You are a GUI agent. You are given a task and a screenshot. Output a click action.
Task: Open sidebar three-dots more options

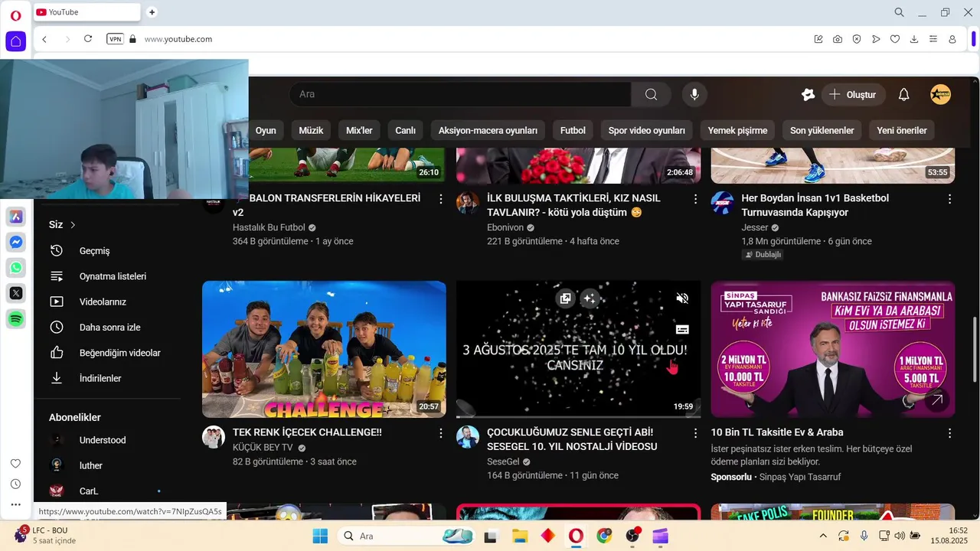point(15,504)
